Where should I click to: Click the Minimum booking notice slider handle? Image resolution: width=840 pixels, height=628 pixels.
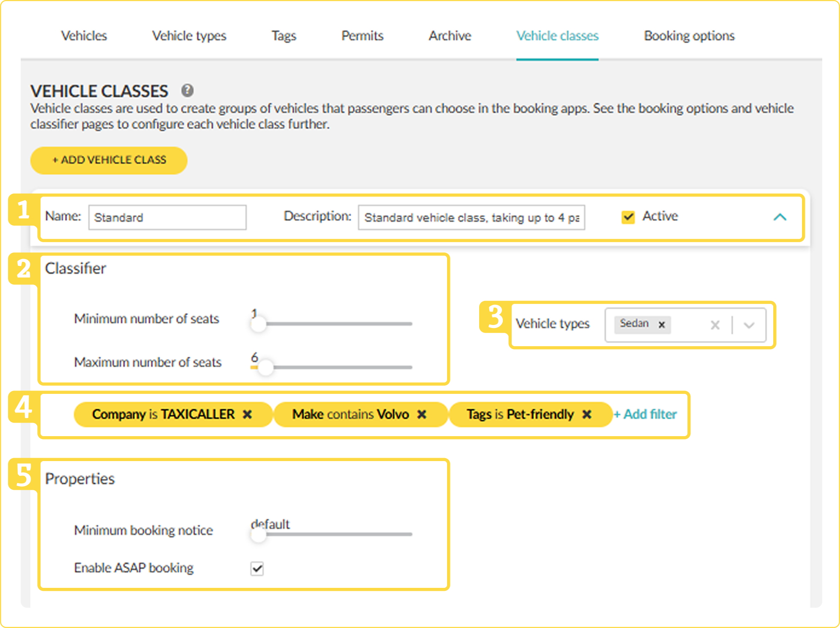point(258,534)
